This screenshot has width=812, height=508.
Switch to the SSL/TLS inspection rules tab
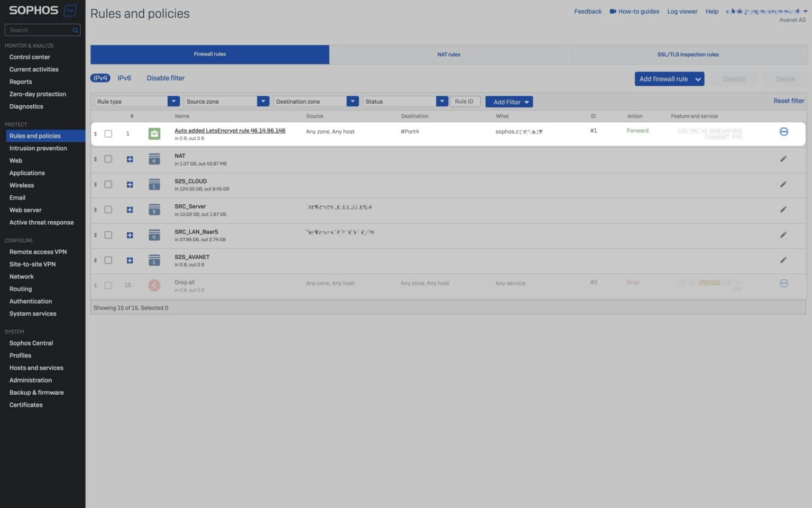point(688,54)
